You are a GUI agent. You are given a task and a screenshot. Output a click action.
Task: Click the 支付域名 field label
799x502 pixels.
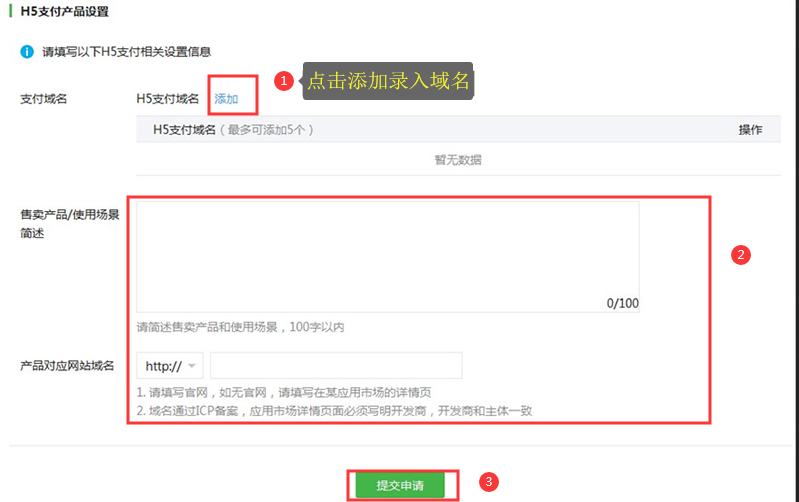pyautogui.click(x=45, y=99)
